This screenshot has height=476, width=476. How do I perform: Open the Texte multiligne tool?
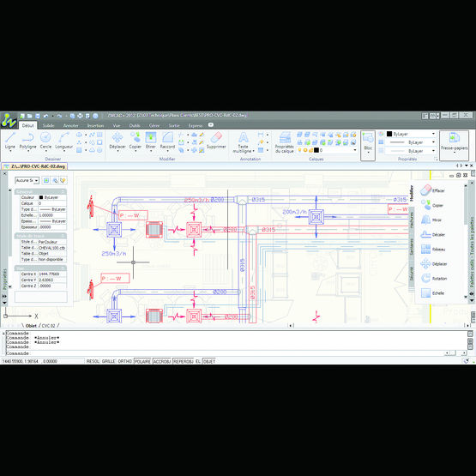[243, 142]
